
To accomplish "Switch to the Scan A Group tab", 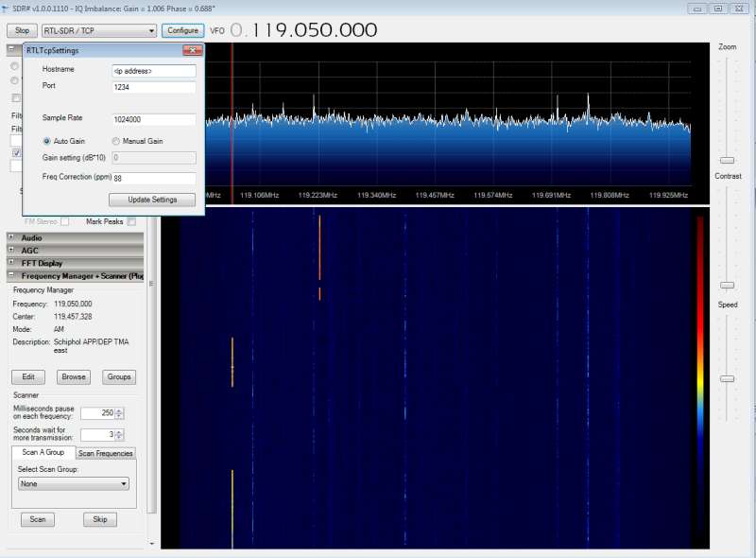I will click(x=43, y=452).
